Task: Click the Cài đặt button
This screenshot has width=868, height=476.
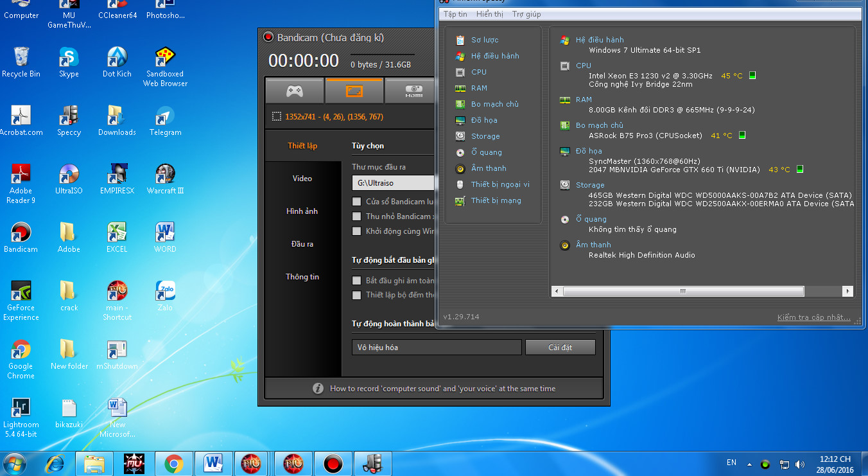Action: point(560,348)
